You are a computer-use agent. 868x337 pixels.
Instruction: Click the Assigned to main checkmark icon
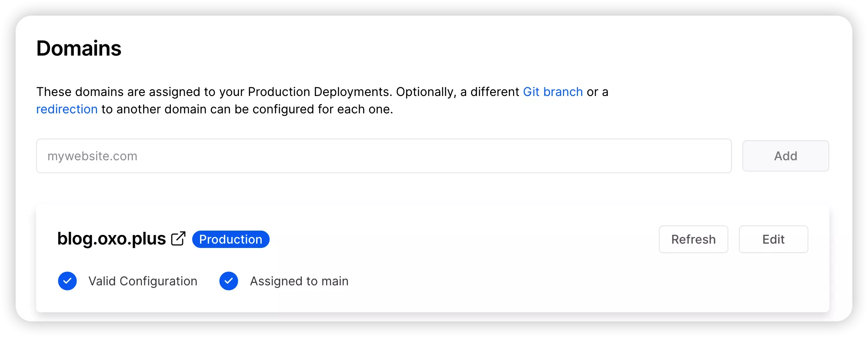pos(229,281)
